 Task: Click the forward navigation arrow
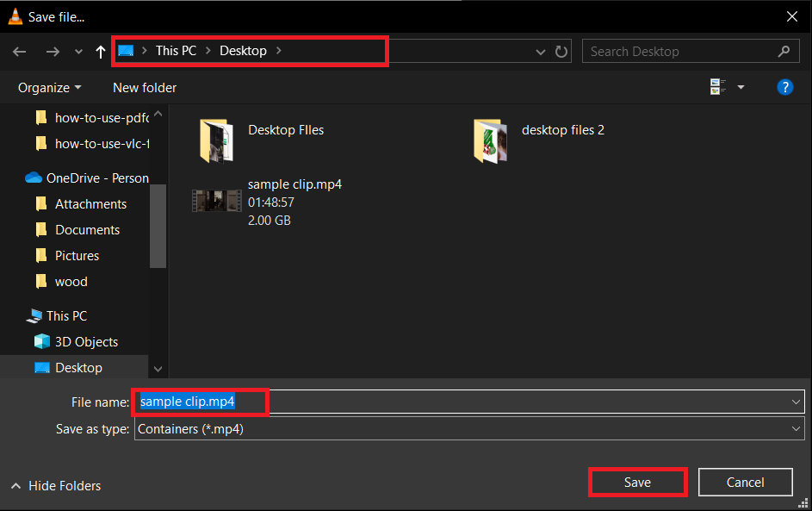tap(52, 51)
